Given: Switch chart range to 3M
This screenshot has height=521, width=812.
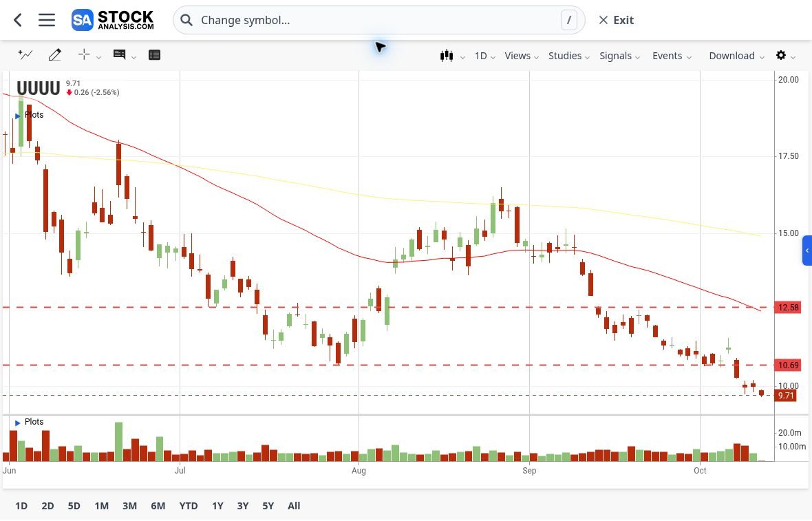Looking at the screenshot, I should point(129,506).
